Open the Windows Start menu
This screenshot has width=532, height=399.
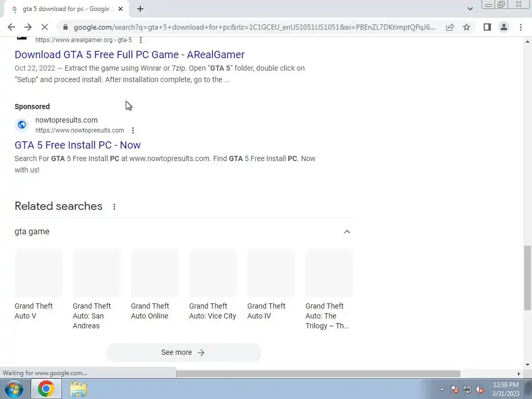[x=14, y=389]
